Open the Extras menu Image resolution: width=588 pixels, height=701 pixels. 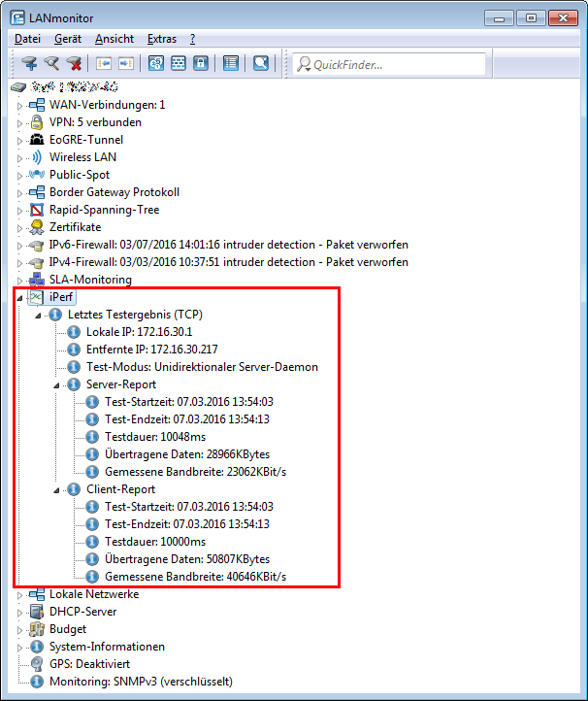(x=161, y=39)
